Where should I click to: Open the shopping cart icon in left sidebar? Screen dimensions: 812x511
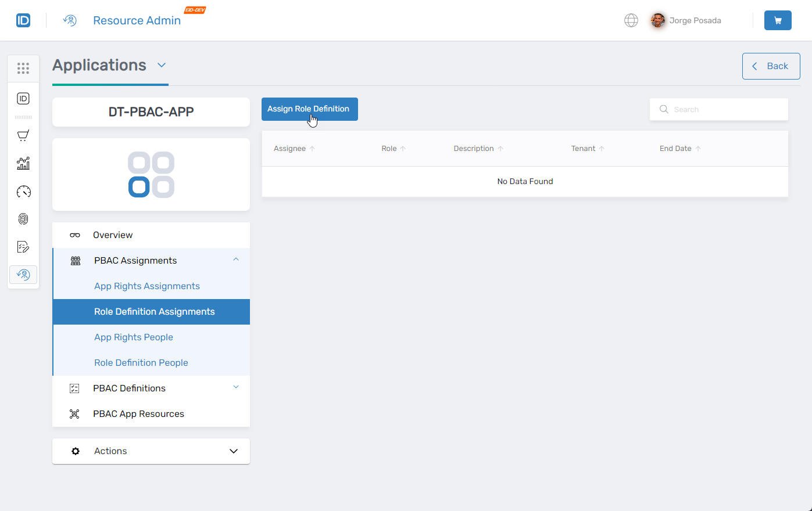tap(23, 135)
